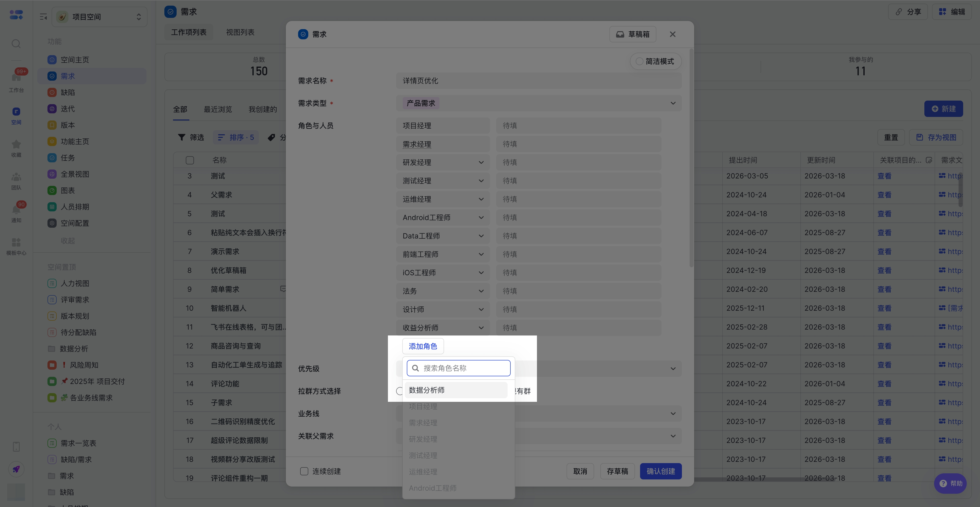
Task: Open the 工作台 workbench icon
Action: click(16, 81)
